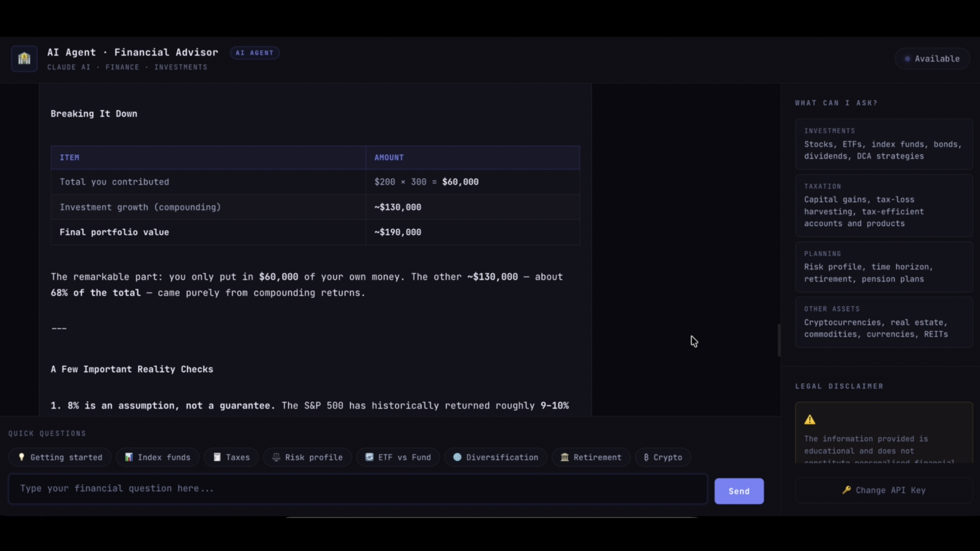Click the '~$130,000' cell in the table
980x551 pixels.
tap(472, 207)
